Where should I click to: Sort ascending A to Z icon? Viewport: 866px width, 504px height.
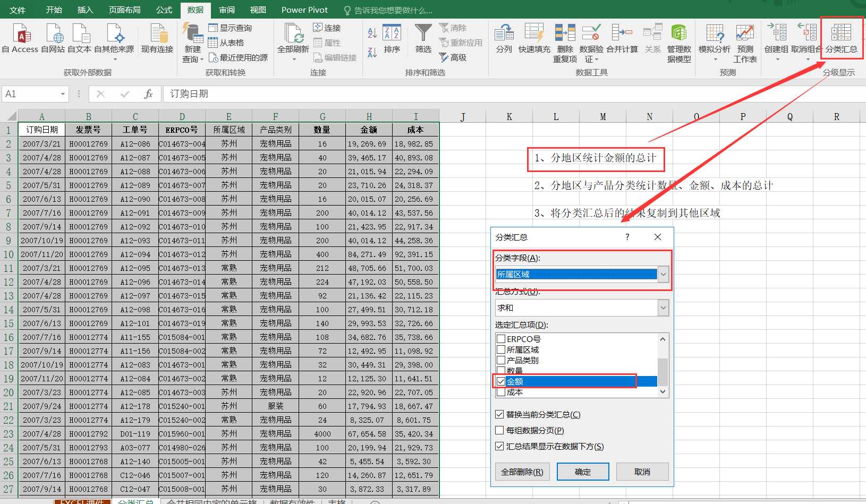coord(372,33)
